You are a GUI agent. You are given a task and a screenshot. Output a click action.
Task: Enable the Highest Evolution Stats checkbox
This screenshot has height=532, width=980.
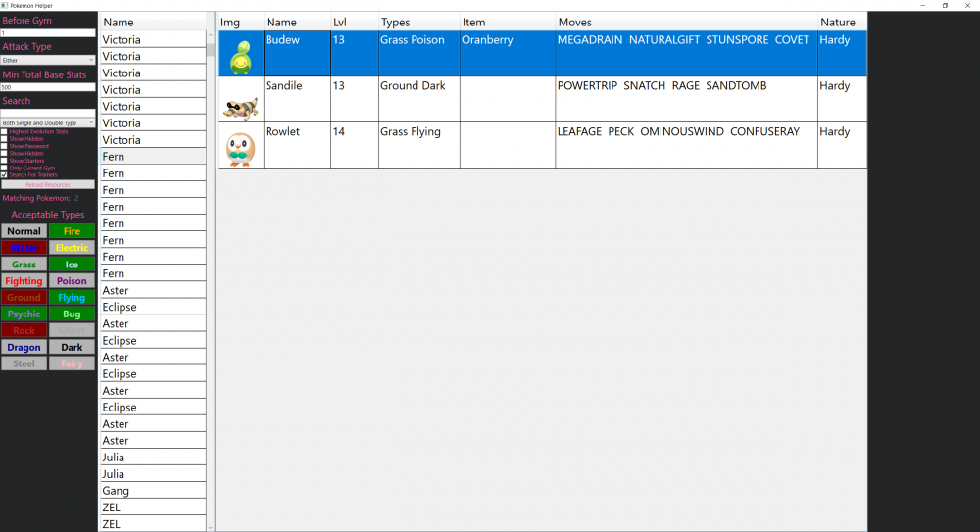[x=4, y=131]
